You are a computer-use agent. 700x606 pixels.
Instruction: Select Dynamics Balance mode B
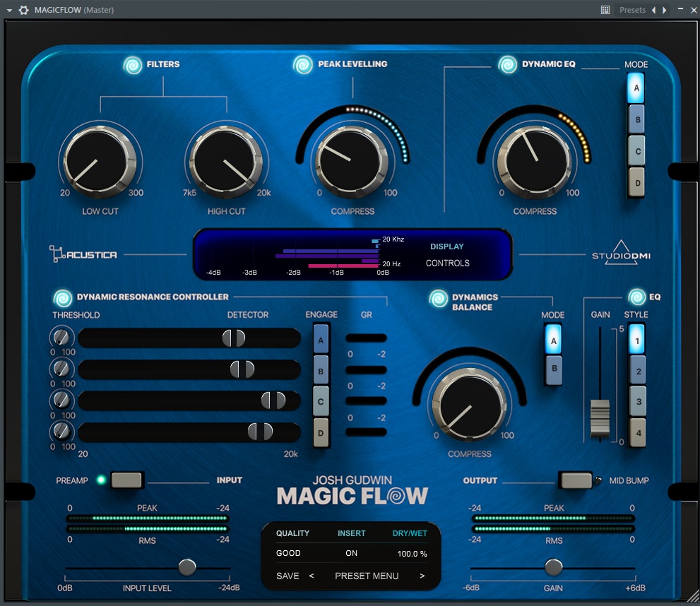click(x=554, y=369)
